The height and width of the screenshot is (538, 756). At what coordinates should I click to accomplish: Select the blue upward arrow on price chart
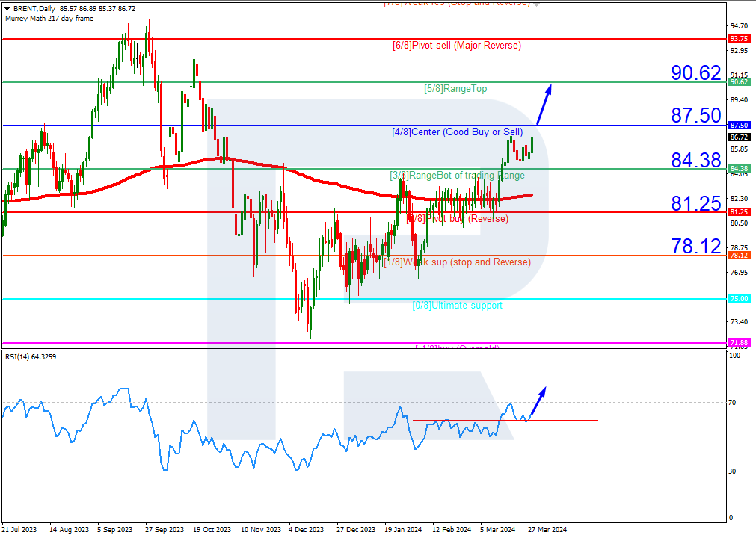tap(544, 105)
